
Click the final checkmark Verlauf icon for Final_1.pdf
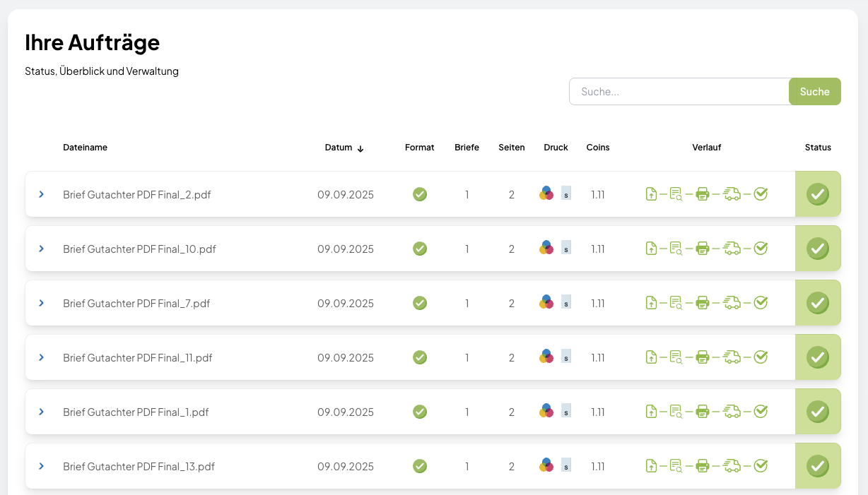tap(761, 412)
